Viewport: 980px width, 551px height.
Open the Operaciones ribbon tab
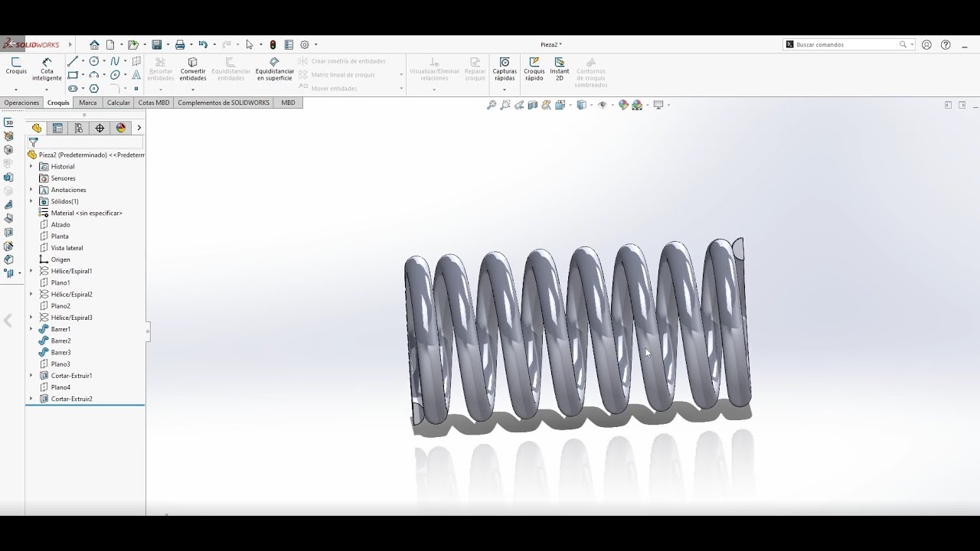pyautogui.click(x=21, y=103)
